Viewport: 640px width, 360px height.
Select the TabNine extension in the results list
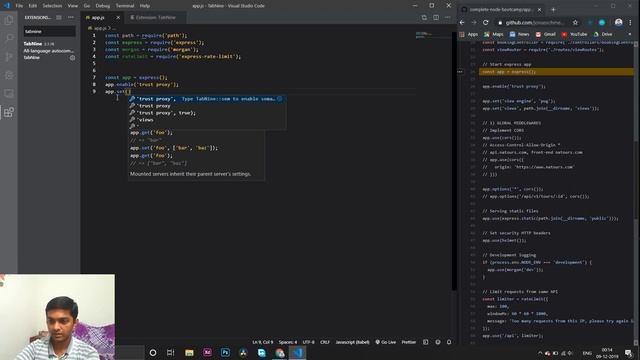[49, 51]
